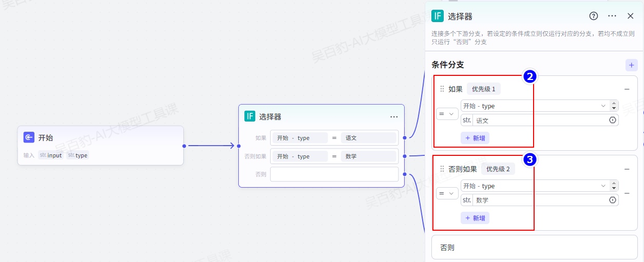Click the 选择器 node's three-dot menu on canvas
This screenshot has height=262, width=644.
coord(394,117)
